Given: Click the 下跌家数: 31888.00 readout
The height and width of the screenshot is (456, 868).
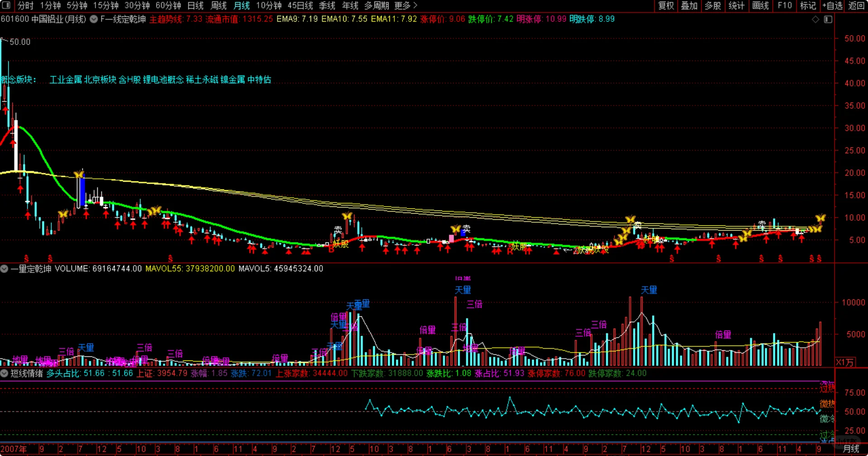Looking at the screenshot, I should (x=387, y=373).
